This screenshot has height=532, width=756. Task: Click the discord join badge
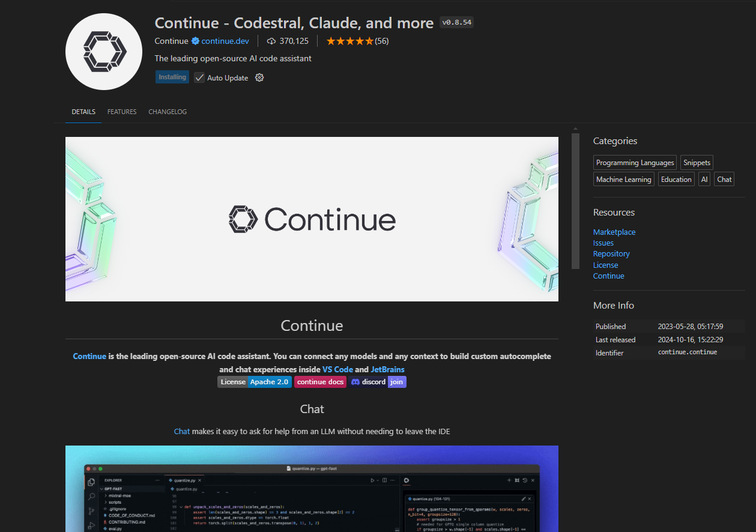[x=378, y=382]
